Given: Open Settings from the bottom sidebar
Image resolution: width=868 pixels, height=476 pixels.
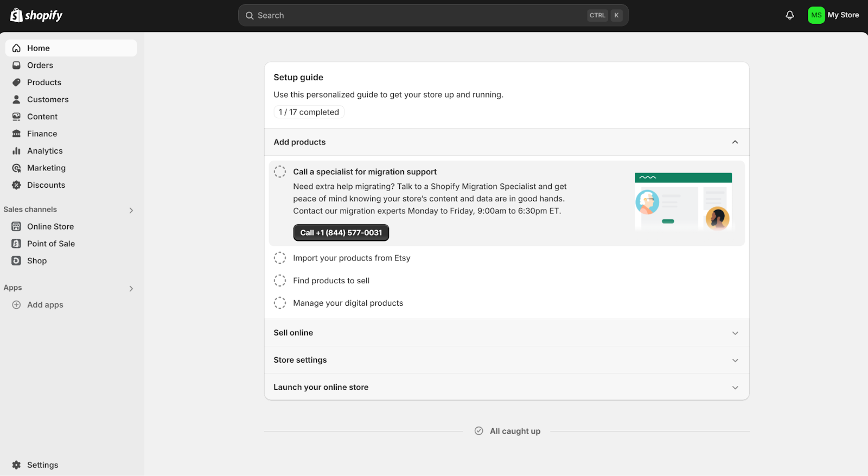Looking at the screenshot, I should pos(42,465).
